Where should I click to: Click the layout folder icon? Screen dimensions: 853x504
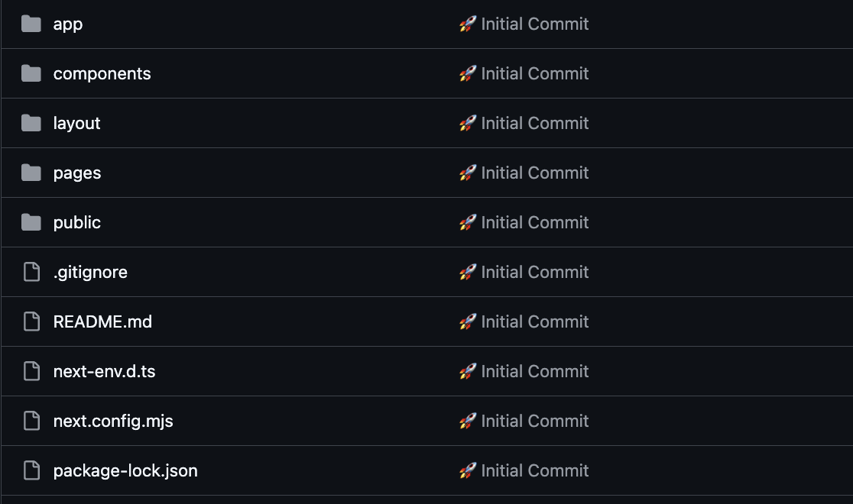(x=31, y=123)
